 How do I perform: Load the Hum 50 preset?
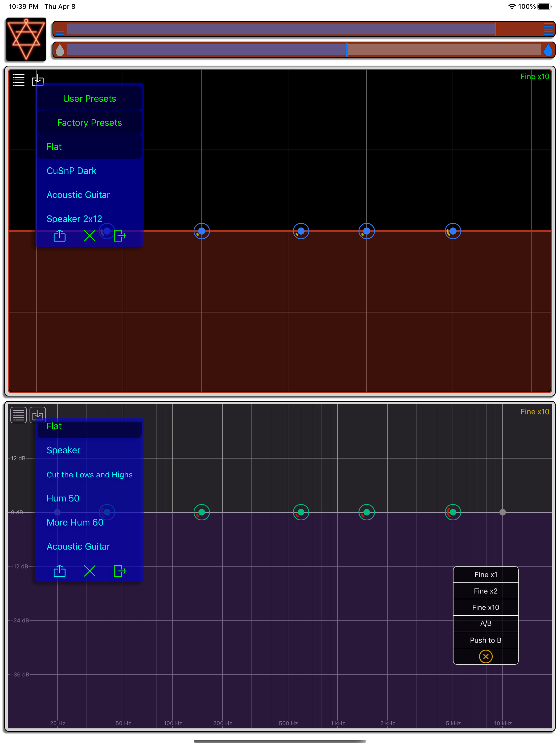(63, 498)
